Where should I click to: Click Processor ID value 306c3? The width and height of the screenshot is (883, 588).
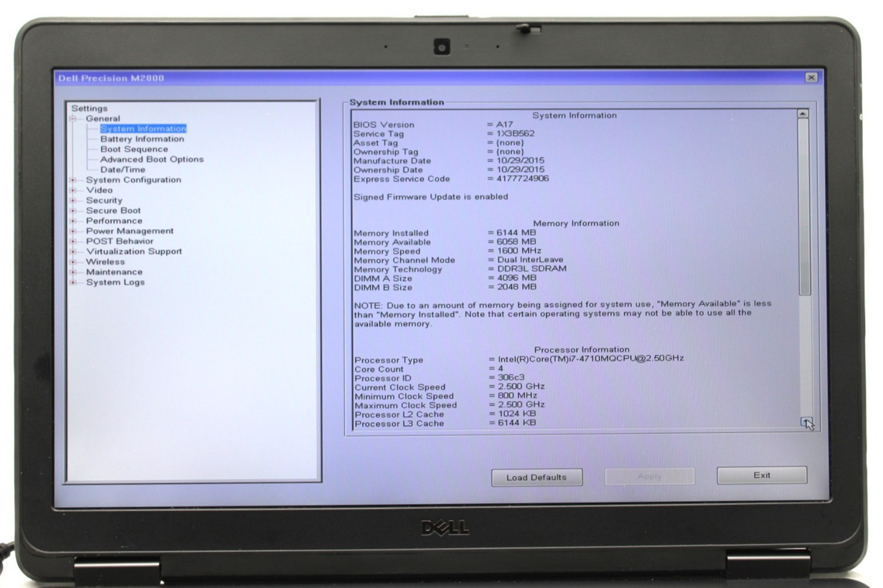511,377
